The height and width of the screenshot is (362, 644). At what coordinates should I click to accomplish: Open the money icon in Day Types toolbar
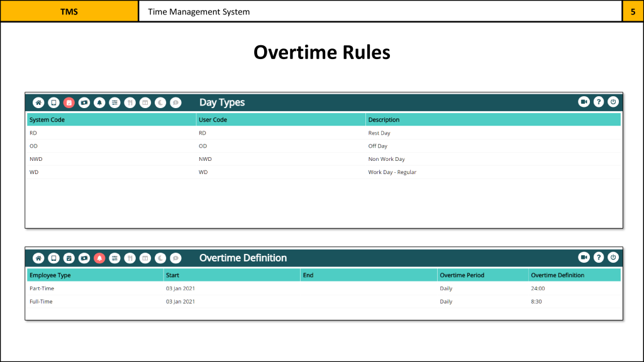coord(84,102)
